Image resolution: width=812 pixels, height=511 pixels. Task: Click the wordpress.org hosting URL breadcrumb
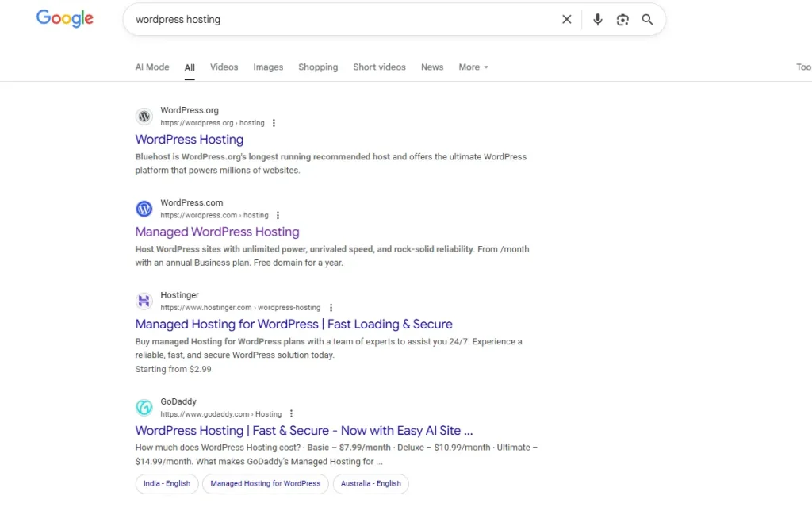click(x=213, y=123)
